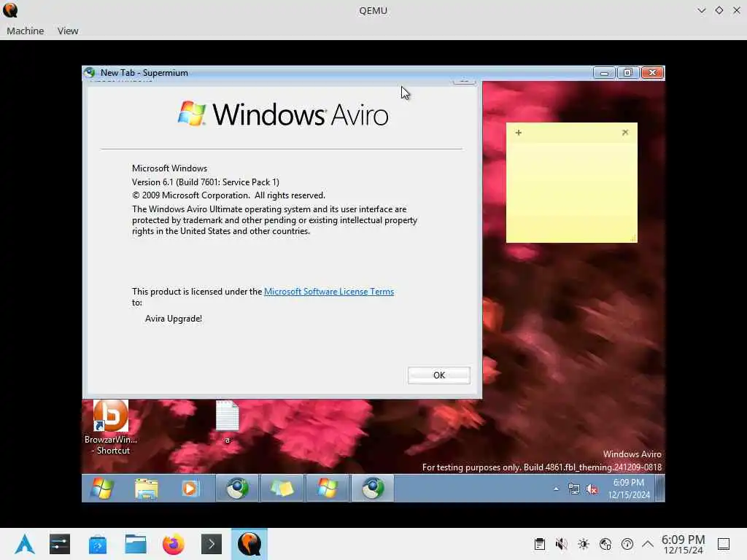Select the file named a on desktop
The width and height of the screenshot is (747, 560).
click(x=228, y=422)
